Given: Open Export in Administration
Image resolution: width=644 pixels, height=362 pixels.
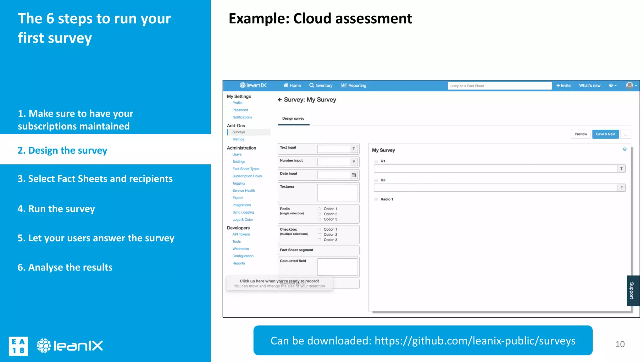Looking at the screenshot, I should [237, 198].
